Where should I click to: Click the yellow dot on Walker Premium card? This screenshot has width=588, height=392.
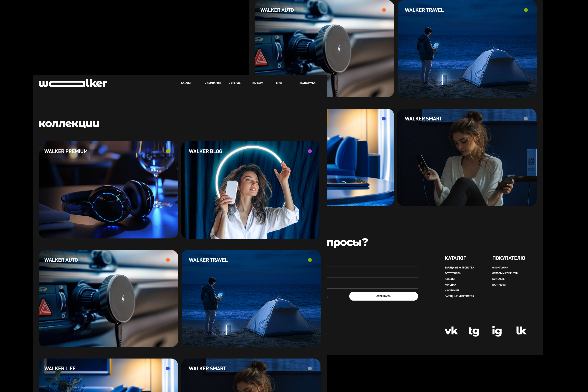point(168,151)
